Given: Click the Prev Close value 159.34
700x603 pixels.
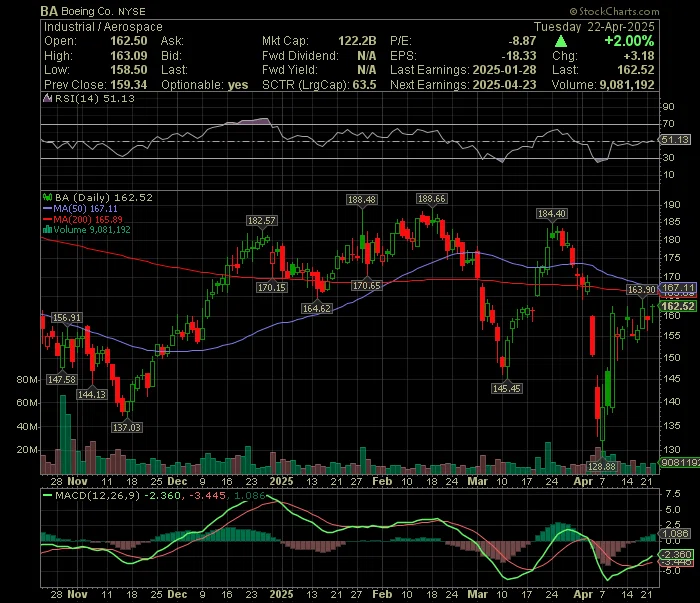Looking at the screenshot, I should click(129, 85).
